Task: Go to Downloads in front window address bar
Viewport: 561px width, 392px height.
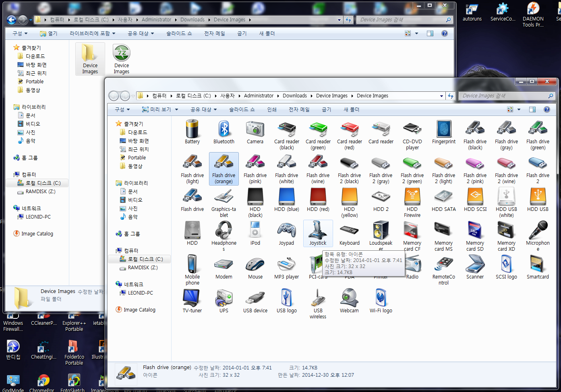Action: [295, 96]
